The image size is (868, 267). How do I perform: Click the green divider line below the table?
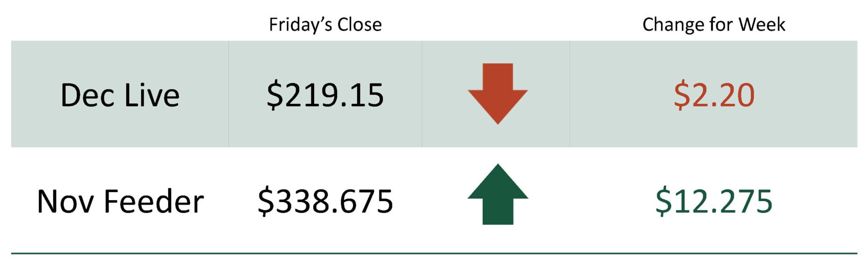pos(434,253)
